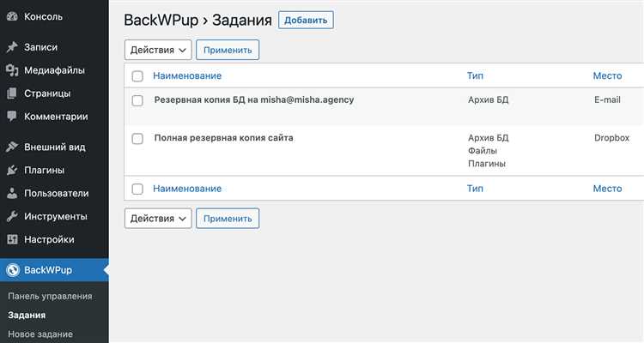Click the E-mail destination cell
The width and height of the screenshot is (644, 343).
click(607, 99)
